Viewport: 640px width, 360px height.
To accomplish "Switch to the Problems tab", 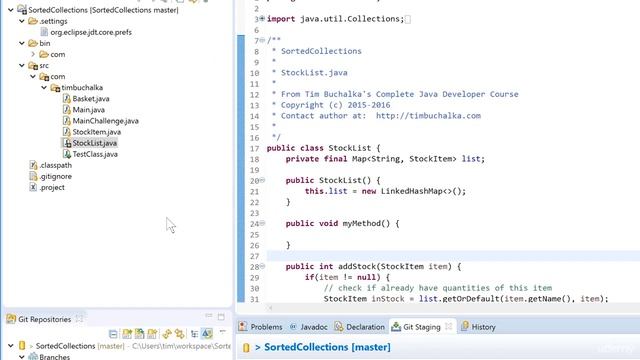I will click(x=260, y=327).
